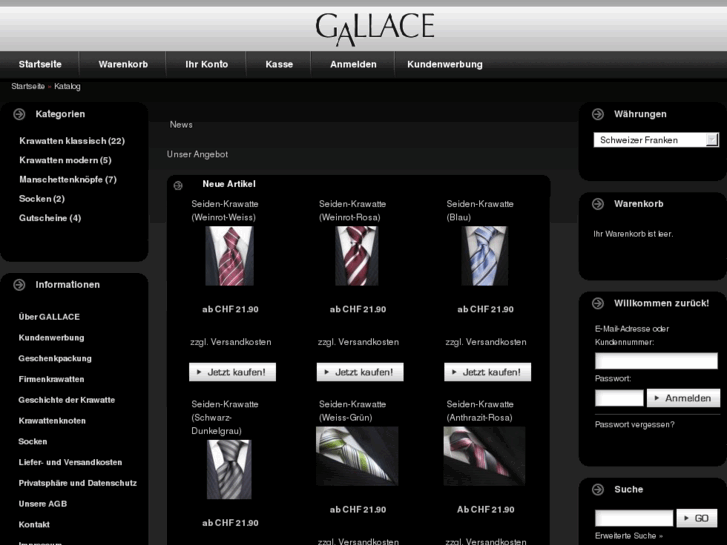Click zzgl. Versandkosten under the Blau tie
727x545 pixels.
coord(486,342)
